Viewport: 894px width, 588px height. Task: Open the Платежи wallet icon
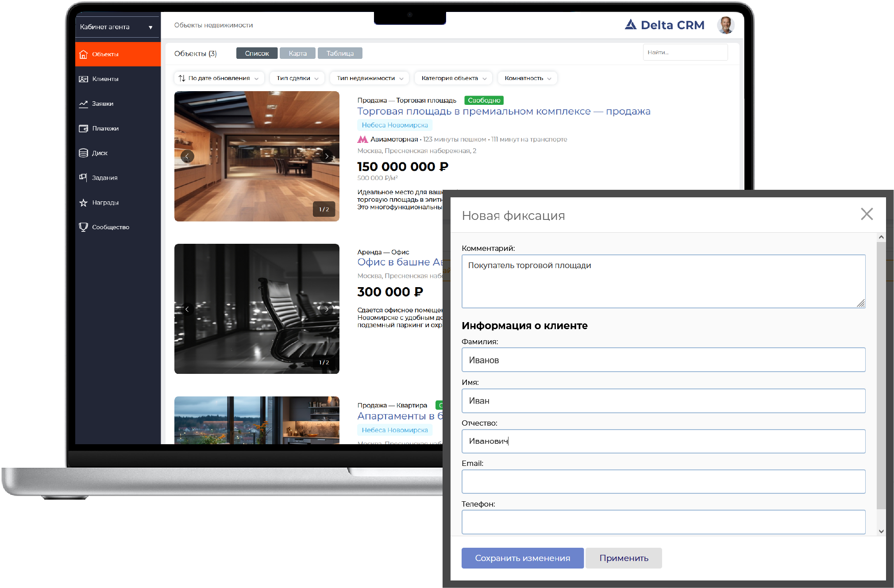pyautogui.click(x=83, y=129)
